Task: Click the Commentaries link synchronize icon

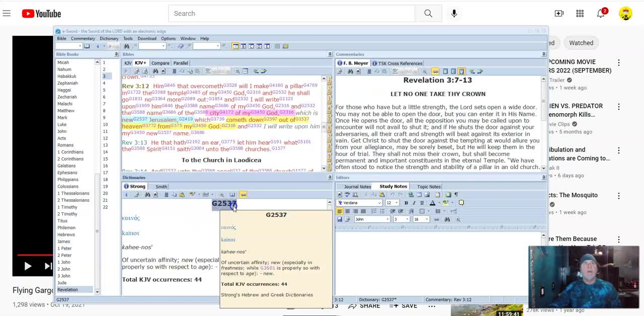Action: click(436, 71)
